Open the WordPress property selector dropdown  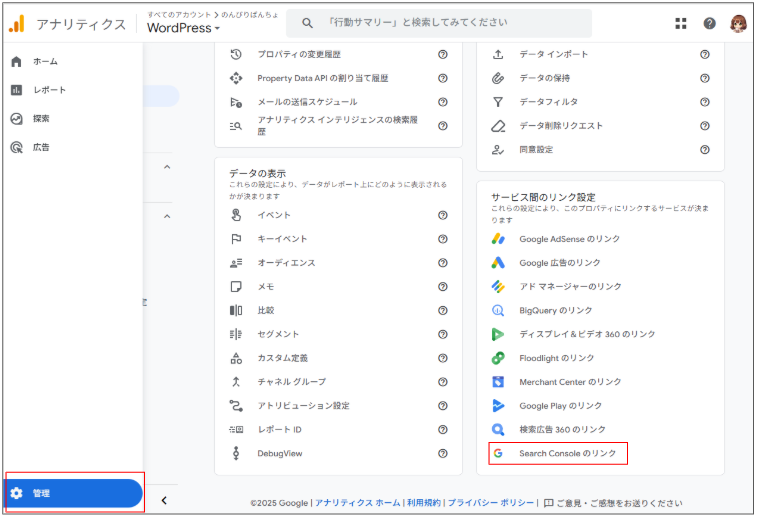[x=183, y=28]
